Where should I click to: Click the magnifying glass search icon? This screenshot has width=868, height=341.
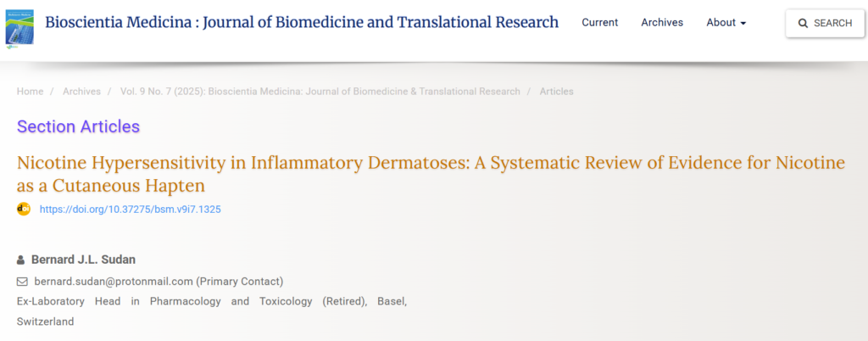(x=803, y=24)
